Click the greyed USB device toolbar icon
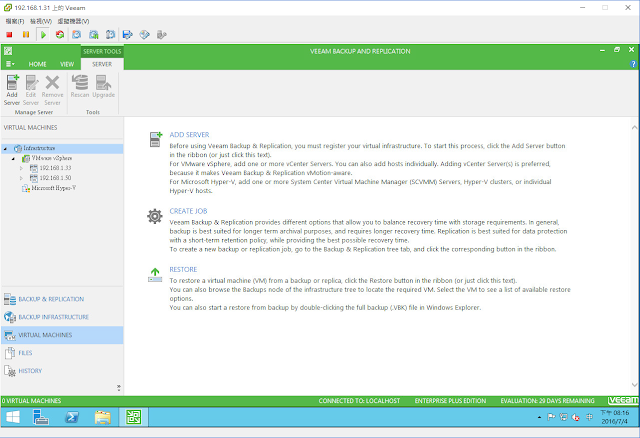640x438 pixels. 162,35
